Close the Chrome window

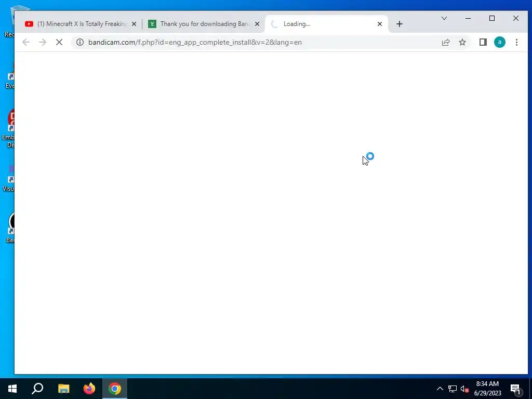pyautogui.click(x=516, y=18)
